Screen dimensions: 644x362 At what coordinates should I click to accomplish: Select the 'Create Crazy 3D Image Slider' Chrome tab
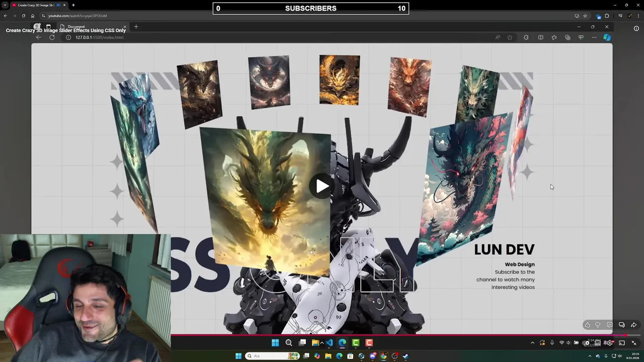coord(39,5)
